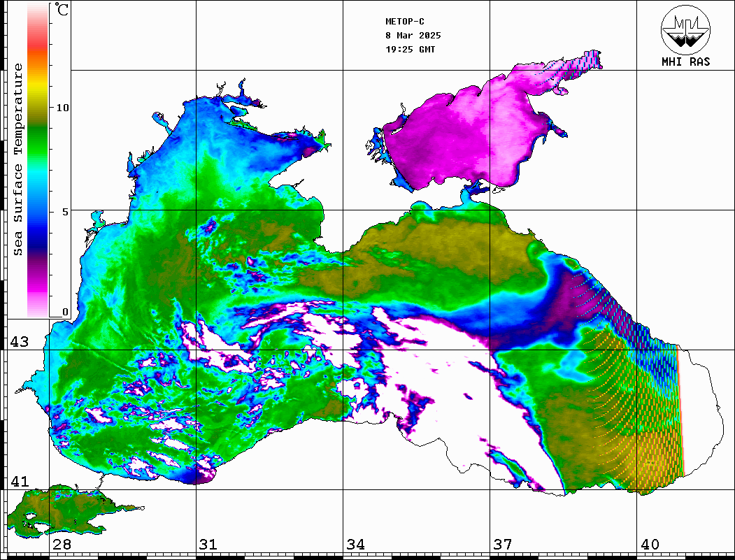The width and height of the screenshot is (735, 560).
Task: Click the '10' mark on temperature scale
Action: (62, 108)
